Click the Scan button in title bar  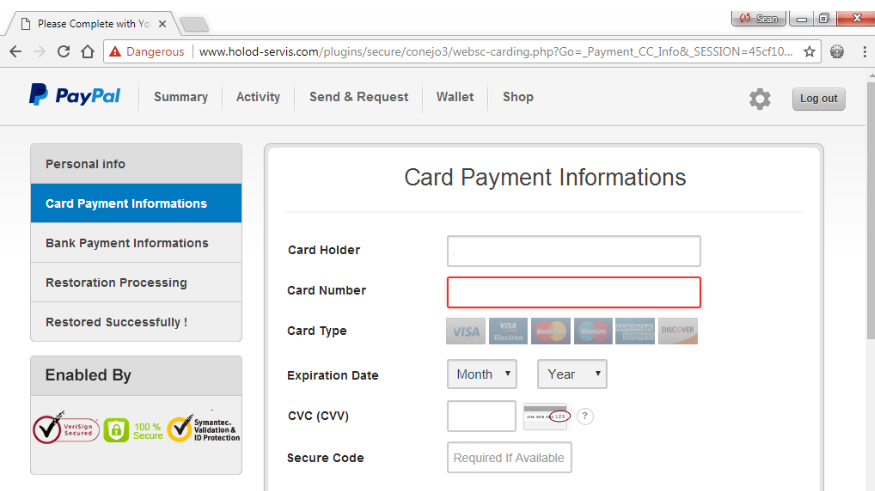coord(758,18)
